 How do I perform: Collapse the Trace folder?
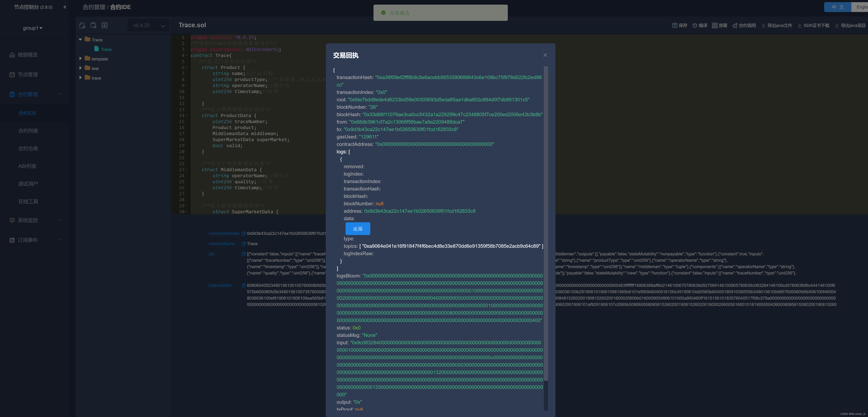81,39
